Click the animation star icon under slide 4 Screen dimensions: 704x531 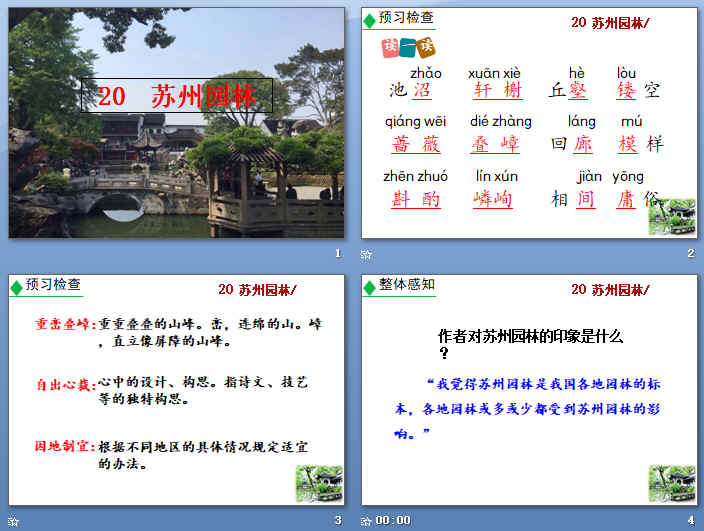coord(366,520)
